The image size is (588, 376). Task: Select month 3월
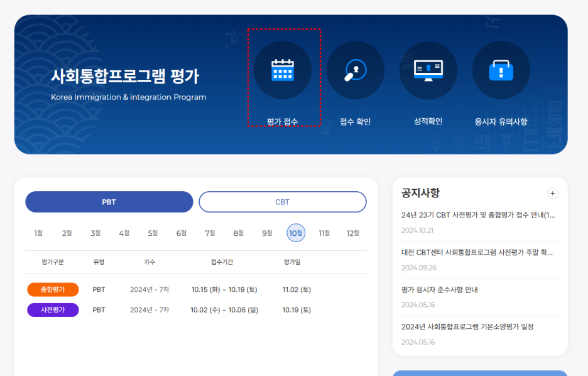tap(95, 233)
